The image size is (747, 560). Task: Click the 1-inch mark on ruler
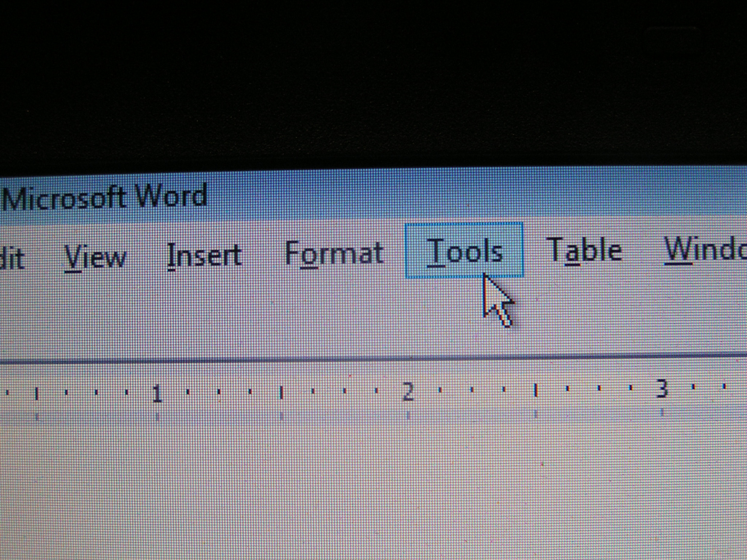click(x=157, y=394)
